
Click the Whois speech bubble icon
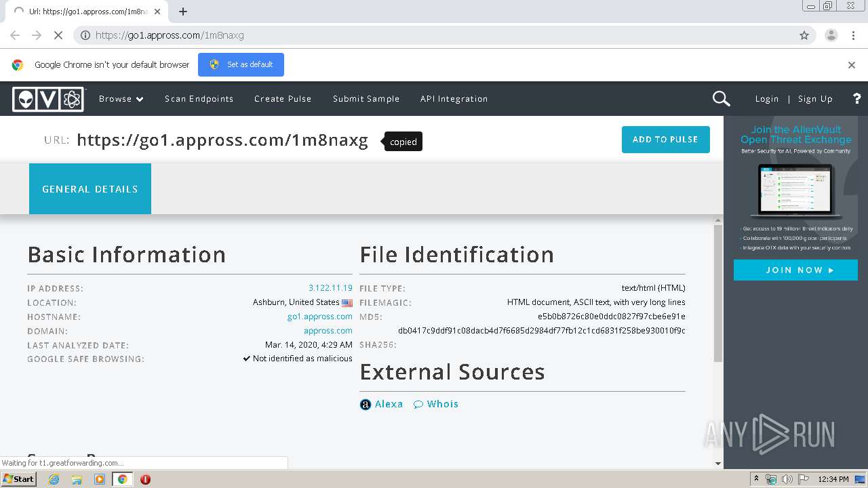418,405
